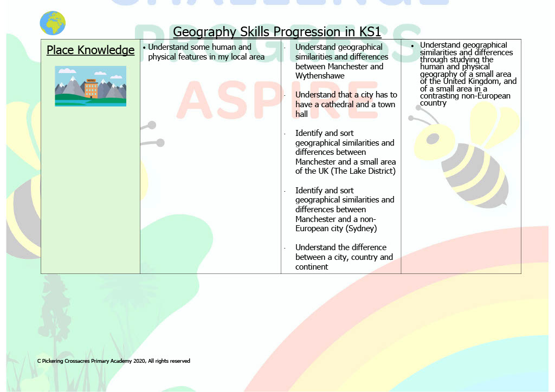Click 'Understand some human and physical features' bullet
The image size is (555, 392).
(206, 52)
